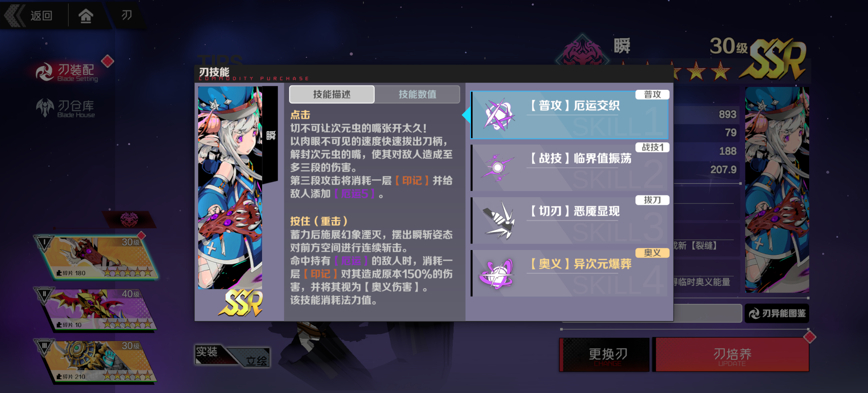This screenshot has height=393, width=868.
Task: Click the 瞬 character portrait in popup
Action: (x=230, y=187)
